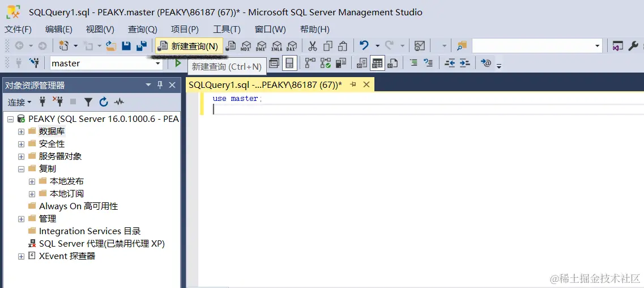
Task: Undo the last action
Action: click(364, 45)
